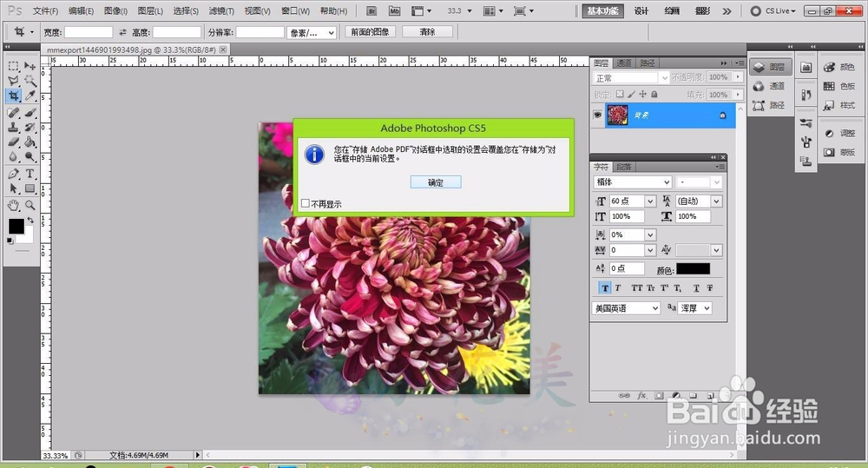Click the 清除 button
The image size is (868, 468).
427,32
